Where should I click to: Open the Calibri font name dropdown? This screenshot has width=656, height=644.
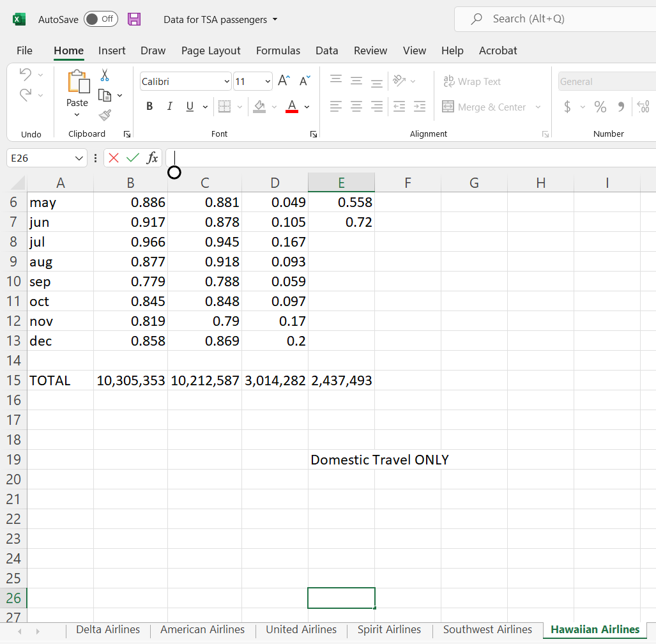click(x=226, y=82)
